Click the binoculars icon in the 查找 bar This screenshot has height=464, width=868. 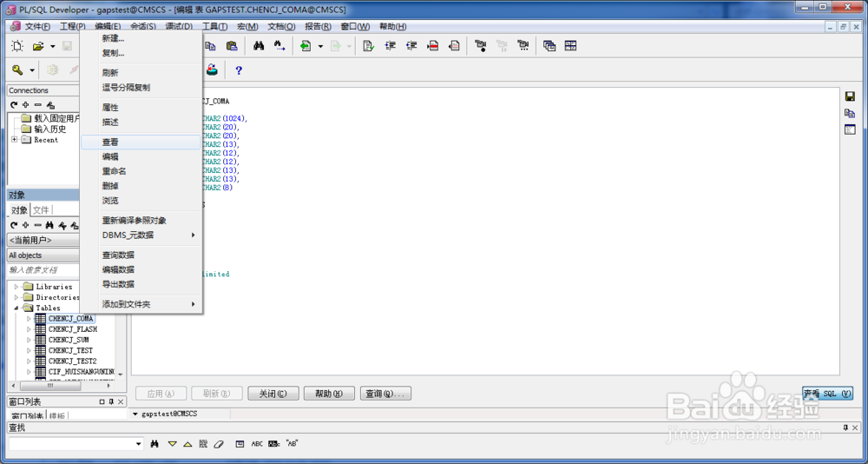(155, 444)
